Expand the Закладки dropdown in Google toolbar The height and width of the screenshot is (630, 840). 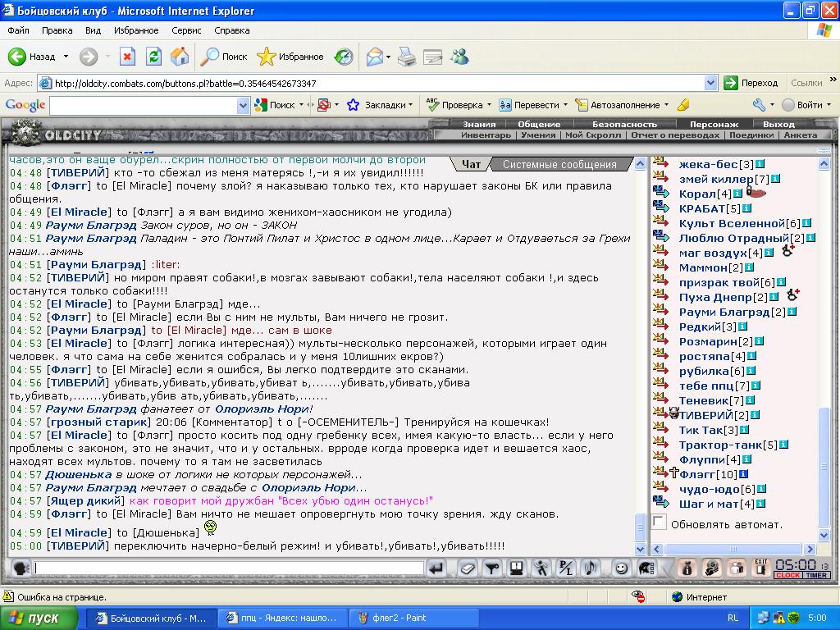pos(410,105)
